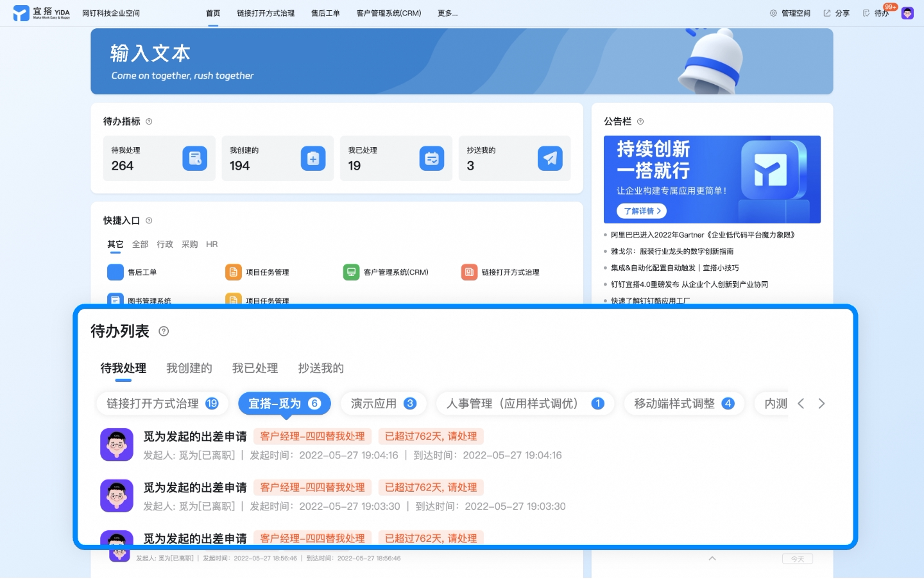Open the 我创建的 card plus icon
The width and height of the screenshot is (924, 581).
click(313, 159)
